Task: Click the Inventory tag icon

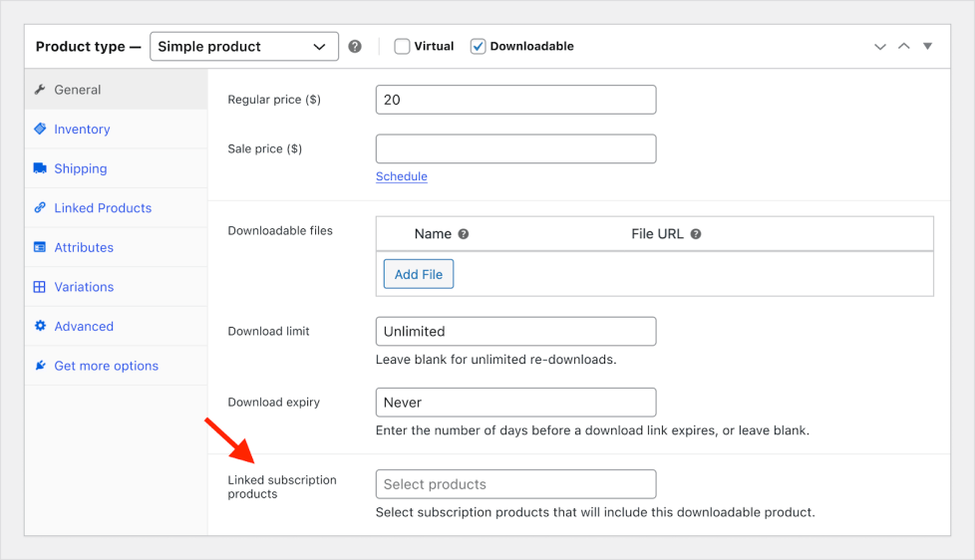Action: pos(40,129)
